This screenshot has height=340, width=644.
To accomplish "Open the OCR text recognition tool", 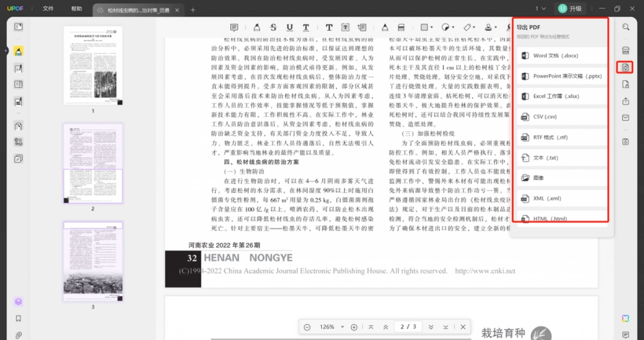I will (626, 51).
